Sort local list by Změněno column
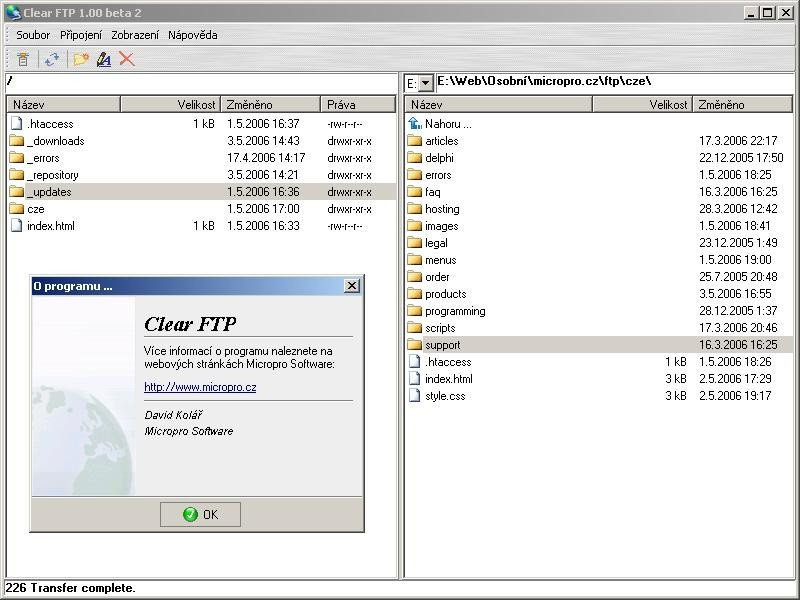This screenshot has width=800, height=600. pos(742,105)
